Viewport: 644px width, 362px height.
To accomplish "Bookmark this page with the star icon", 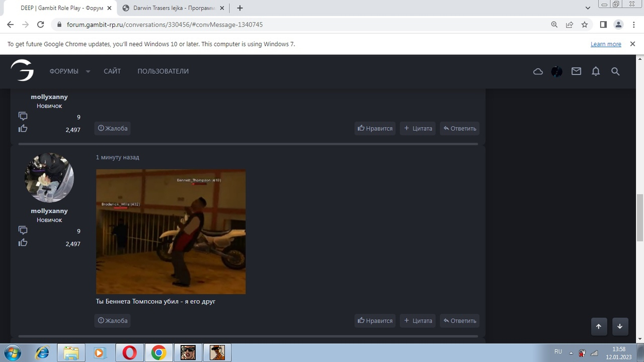I will point(584,25).
